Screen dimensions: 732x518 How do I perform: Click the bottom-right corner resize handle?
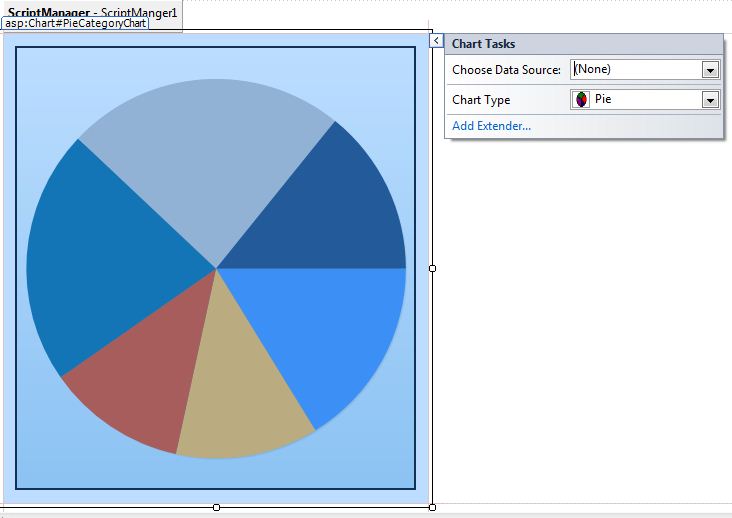pyautogui.click(x=432, y=507)
